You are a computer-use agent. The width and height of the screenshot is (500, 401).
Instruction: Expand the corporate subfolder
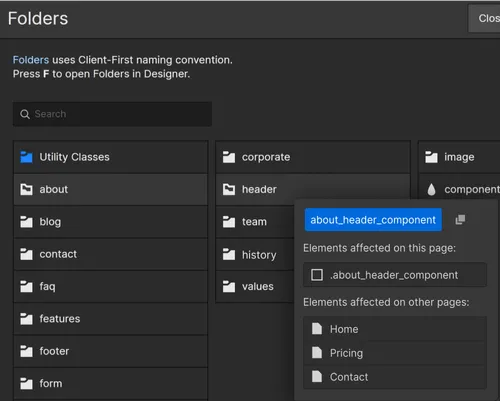tap(313, 157)
